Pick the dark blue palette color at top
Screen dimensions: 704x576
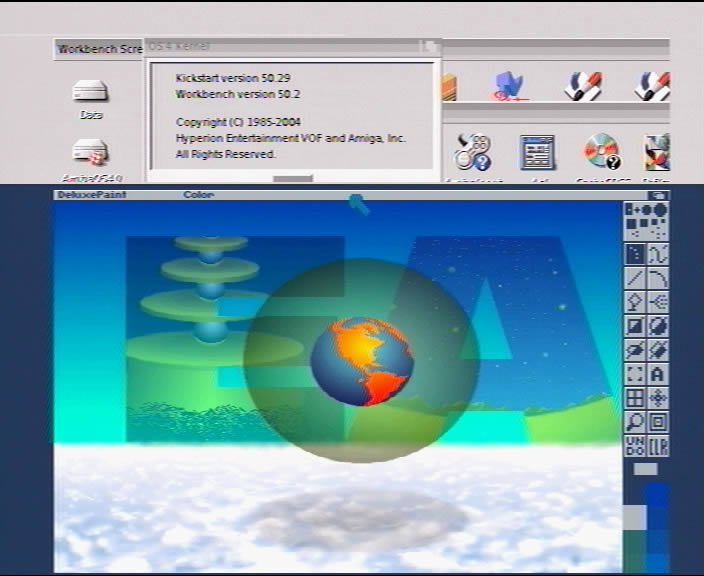[657, 494]
